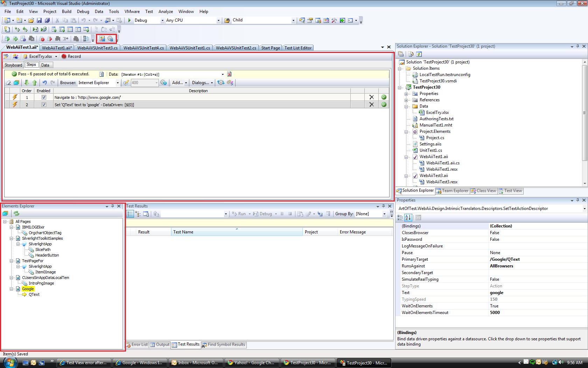Image resolution: width=588 pixels, height=368 pixels.
Task: Select QText element in Elements Explorer
Action: click(34, 294)
